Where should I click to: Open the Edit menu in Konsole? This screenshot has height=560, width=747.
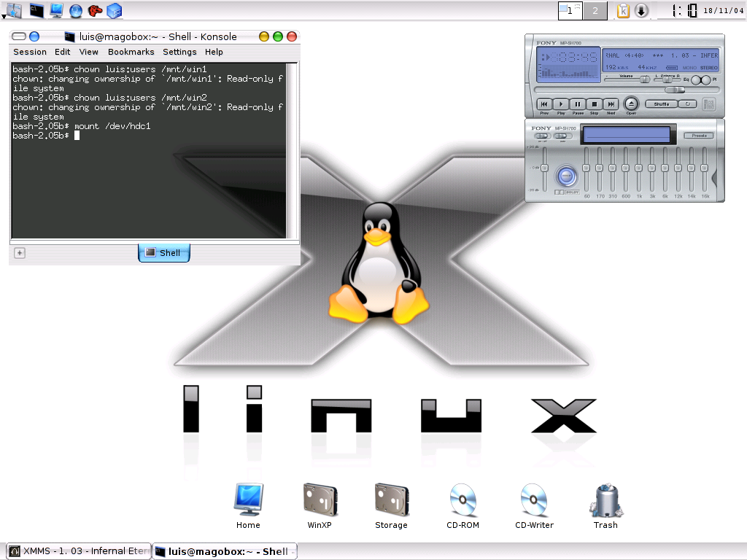click(63, 52)
